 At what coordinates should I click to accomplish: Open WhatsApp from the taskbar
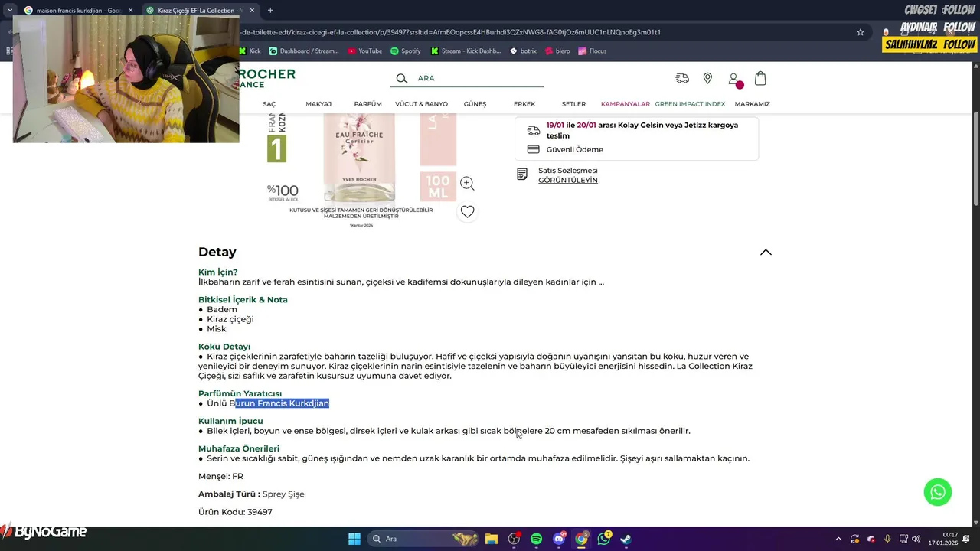(604, 539)
